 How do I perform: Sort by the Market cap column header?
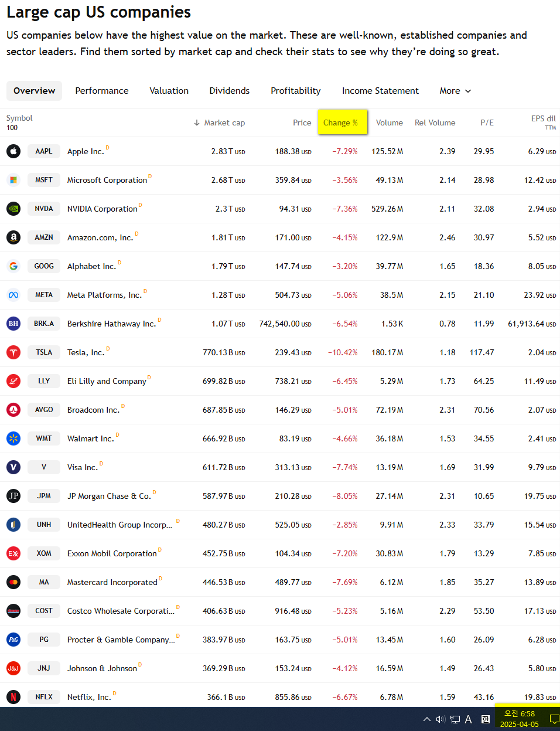coord(219,123)
